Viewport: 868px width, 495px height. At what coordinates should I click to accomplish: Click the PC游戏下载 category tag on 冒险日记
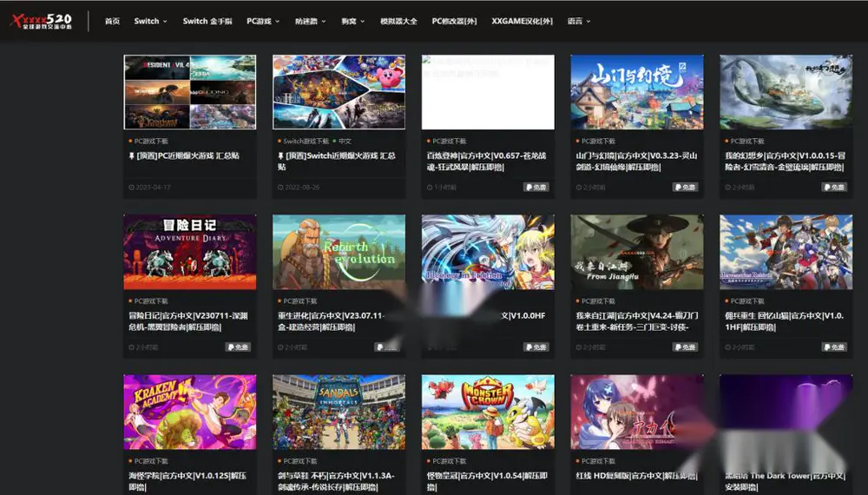tap(150, 301)
